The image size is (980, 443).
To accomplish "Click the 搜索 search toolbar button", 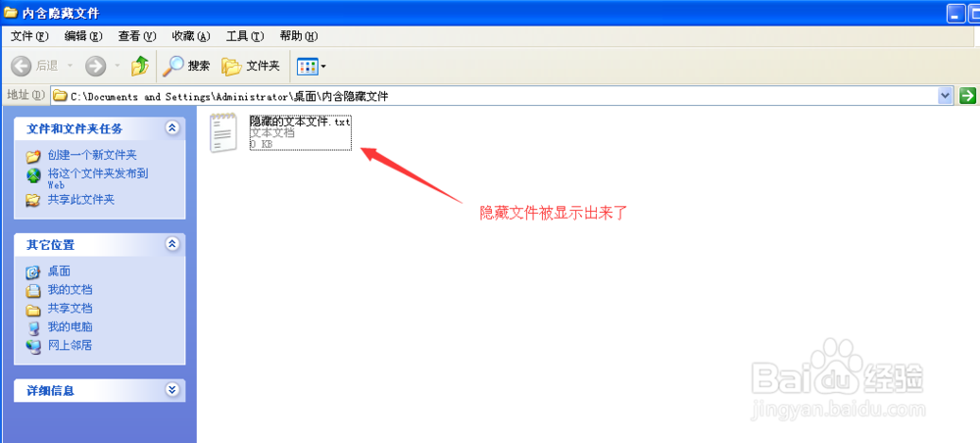I will tap(186, 66).
